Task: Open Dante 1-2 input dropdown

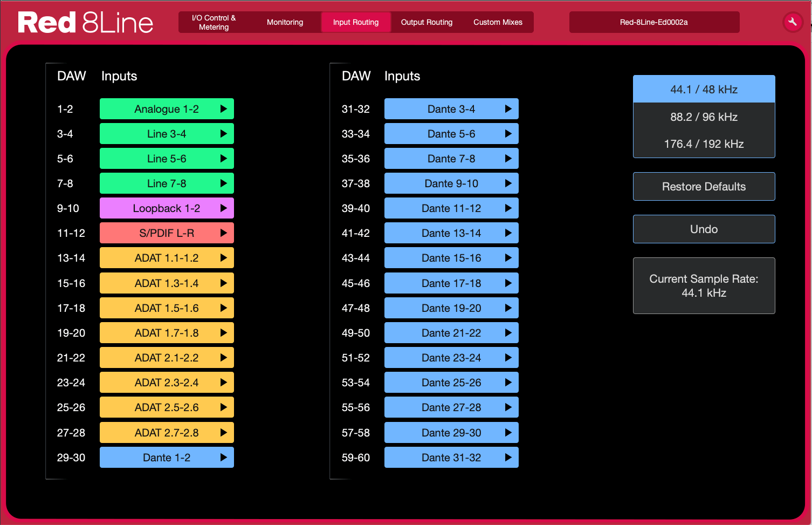Action: tap(167, 458)
